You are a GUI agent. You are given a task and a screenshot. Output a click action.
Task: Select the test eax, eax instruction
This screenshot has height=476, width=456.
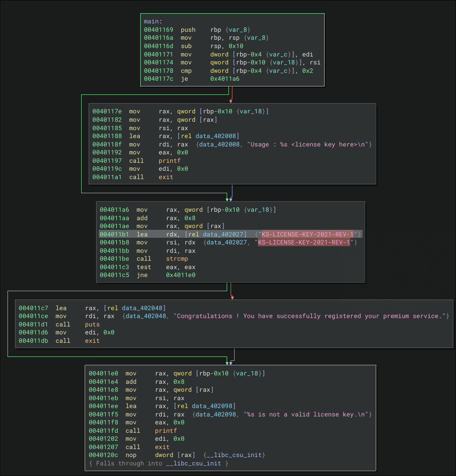(x=180, y=267)
